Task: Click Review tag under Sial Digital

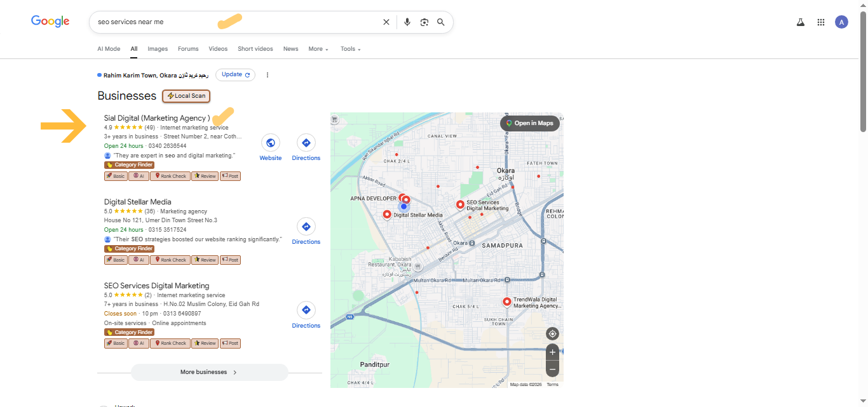Action: coord(205,176)
